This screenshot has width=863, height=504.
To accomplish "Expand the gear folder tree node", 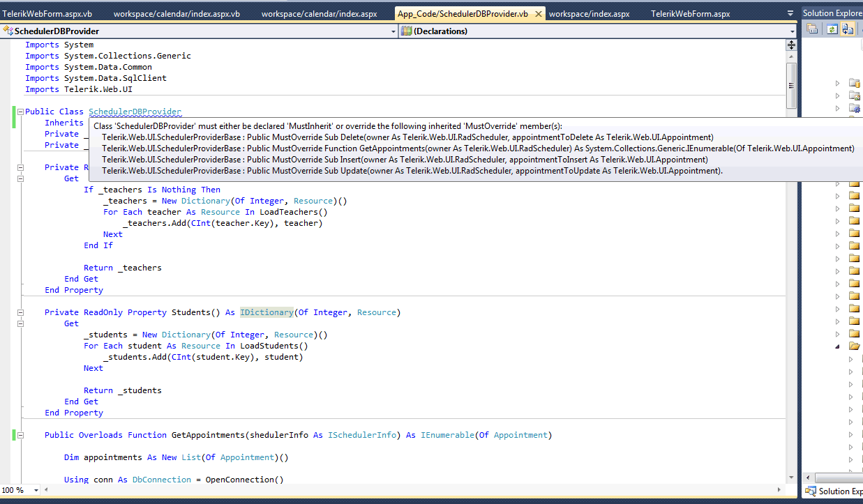I will tap(838, 108).
